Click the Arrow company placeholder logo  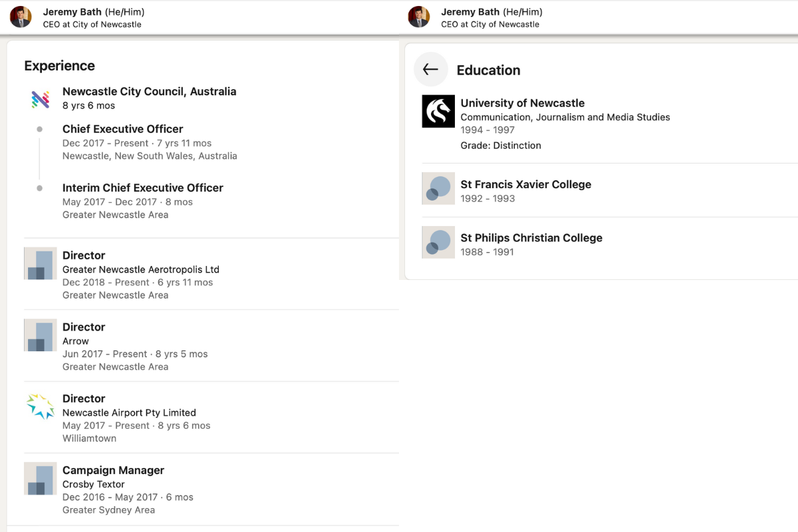pyautogui.click(x=40, y=335)
